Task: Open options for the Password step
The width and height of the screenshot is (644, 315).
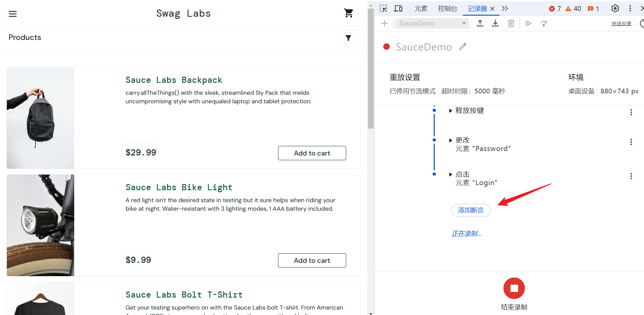Action: tap(631, 142)
